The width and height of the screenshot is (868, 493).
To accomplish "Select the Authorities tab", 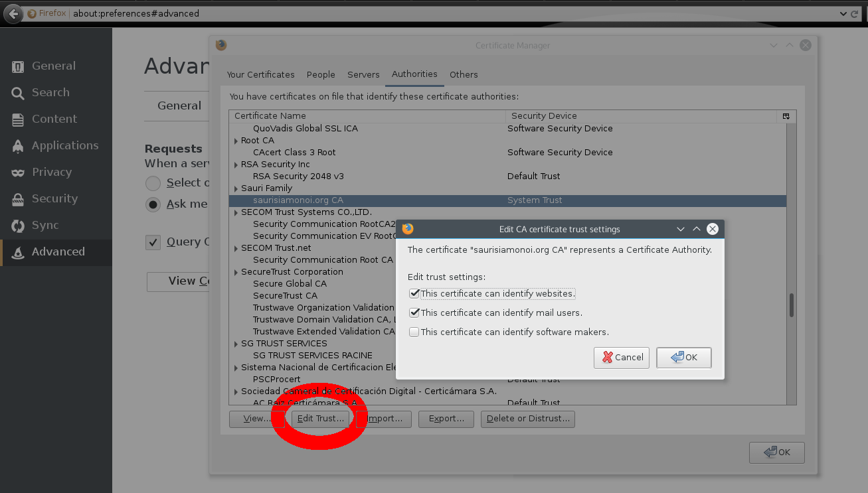I will (x=414, y=74).
